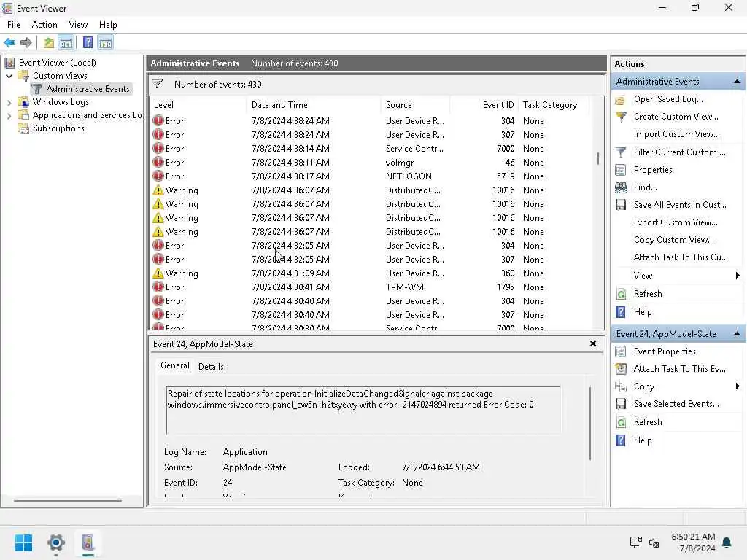The image size is (747, 560).
Task: Open Settings gear icon on taskbar
Action: [55, 542]
